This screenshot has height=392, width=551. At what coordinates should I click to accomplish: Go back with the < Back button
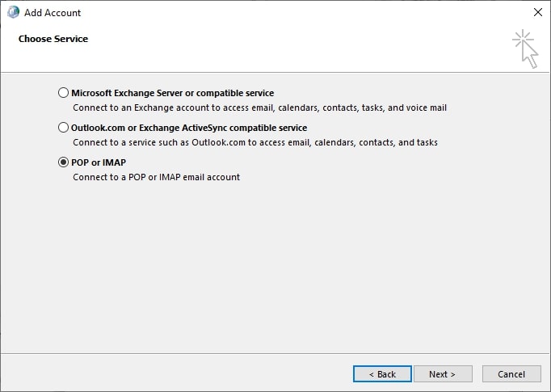click(382, 374)
